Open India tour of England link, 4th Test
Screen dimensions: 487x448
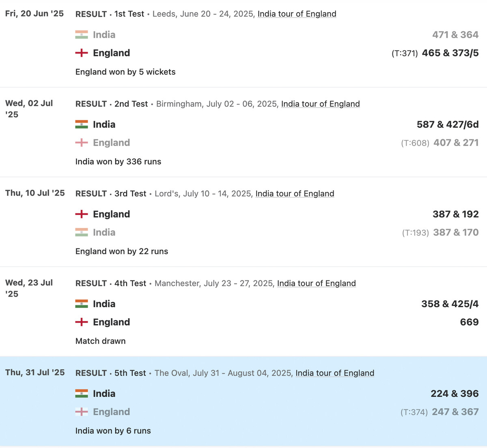317,283
